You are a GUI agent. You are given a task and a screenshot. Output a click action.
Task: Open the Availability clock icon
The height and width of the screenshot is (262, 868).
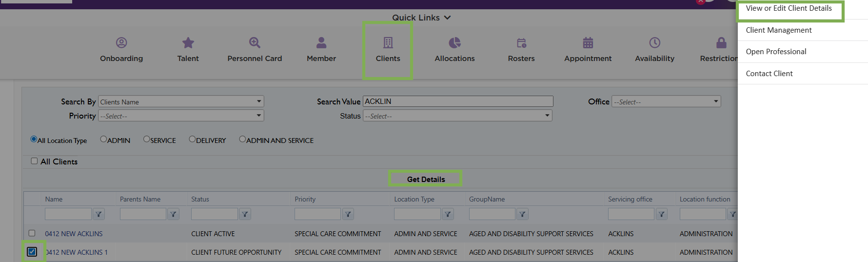point(654,43)
